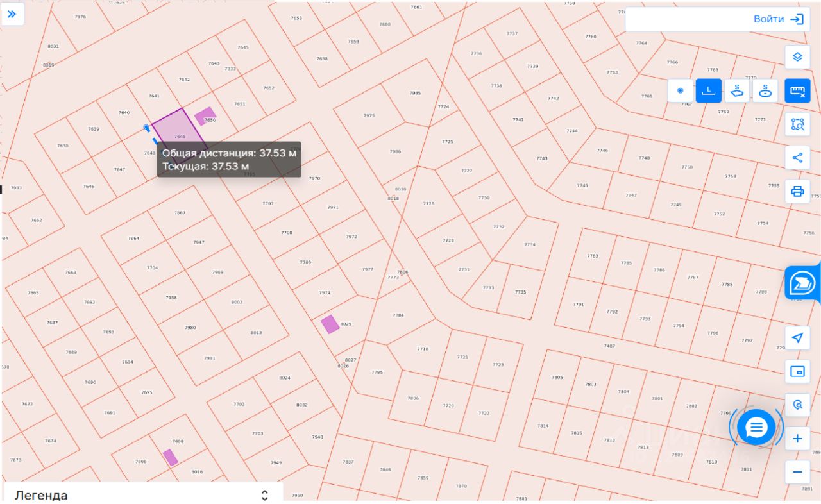Click the magenta building on parcel 8025
Viewport: 821px width, 504px height.
coord(330,324)
